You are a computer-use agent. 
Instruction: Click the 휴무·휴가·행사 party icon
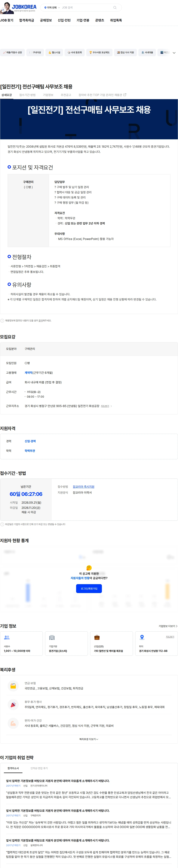point(13,704)
